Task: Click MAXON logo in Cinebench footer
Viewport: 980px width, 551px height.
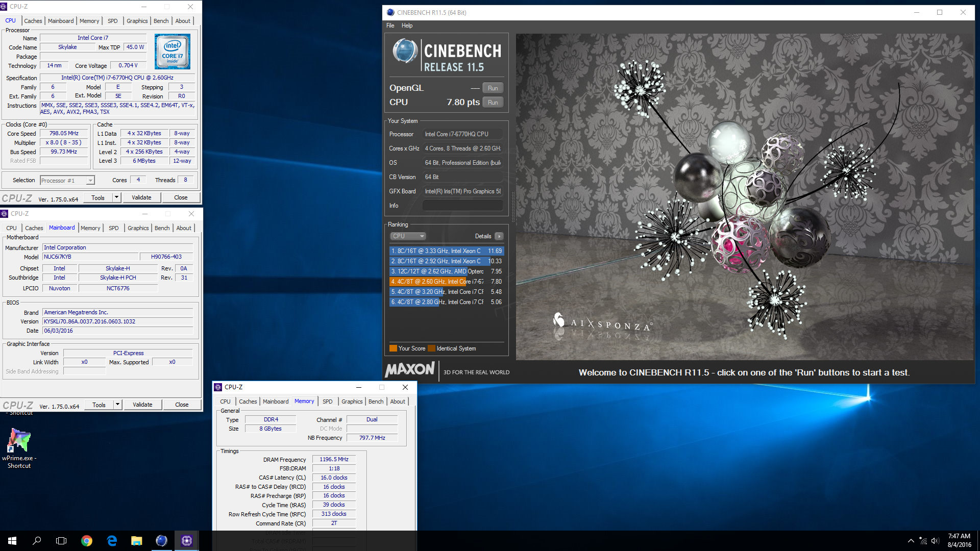Action: 410,369
